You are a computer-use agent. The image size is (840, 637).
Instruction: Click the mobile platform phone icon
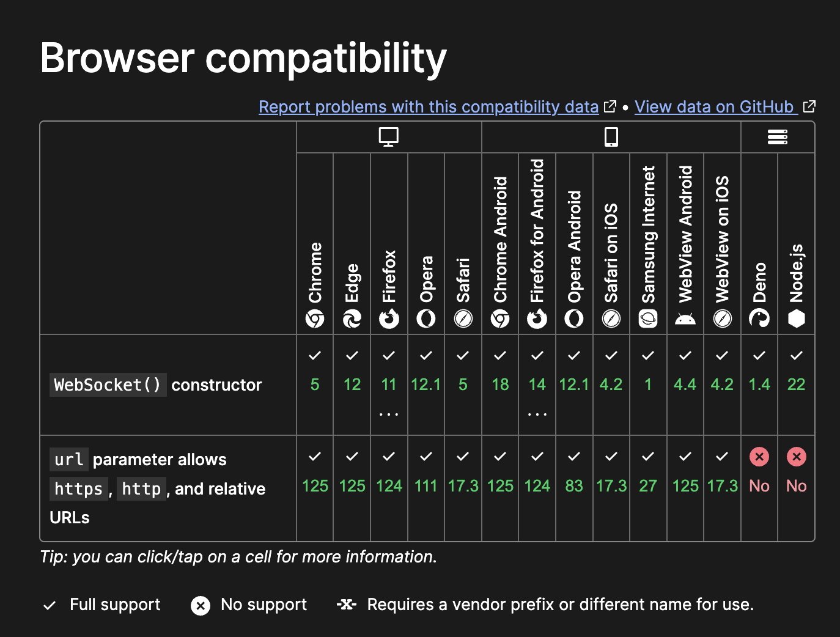[611, 137]
